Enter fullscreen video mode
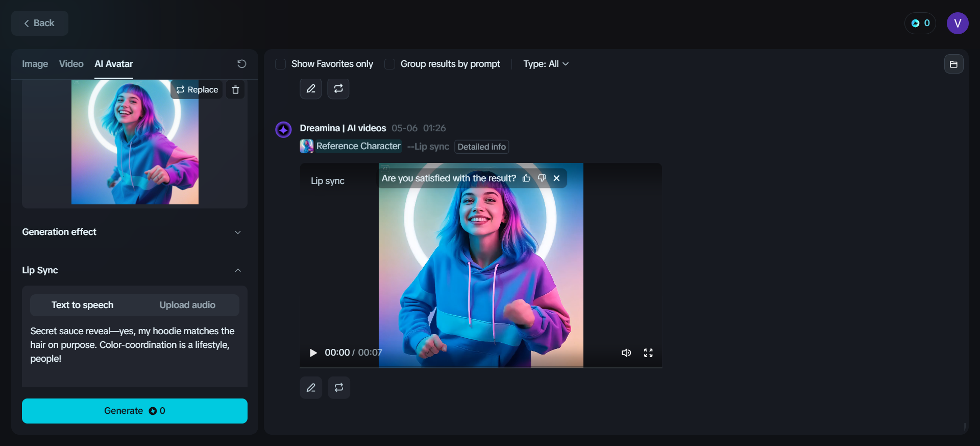 (648, 353)
